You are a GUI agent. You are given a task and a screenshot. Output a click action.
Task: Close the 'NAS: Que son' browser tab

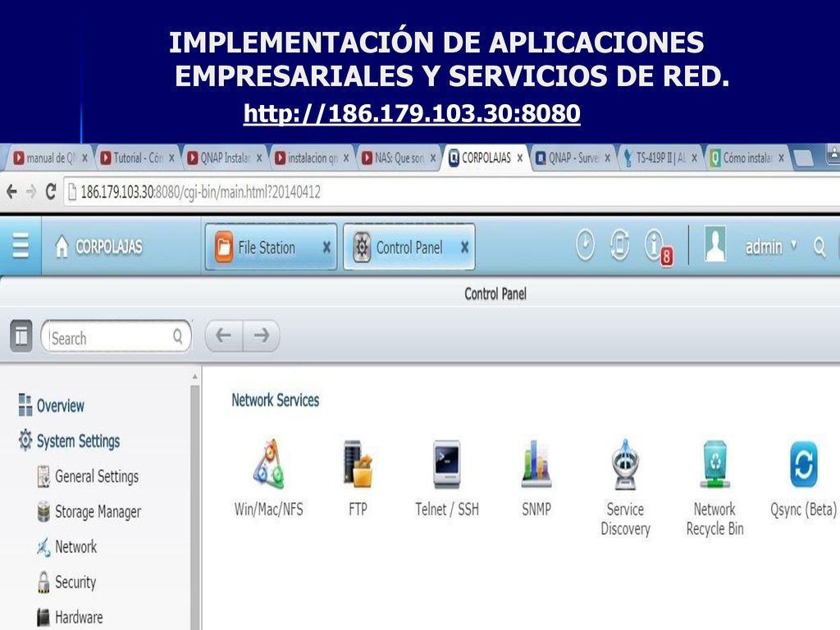click(x=433, y=158)
